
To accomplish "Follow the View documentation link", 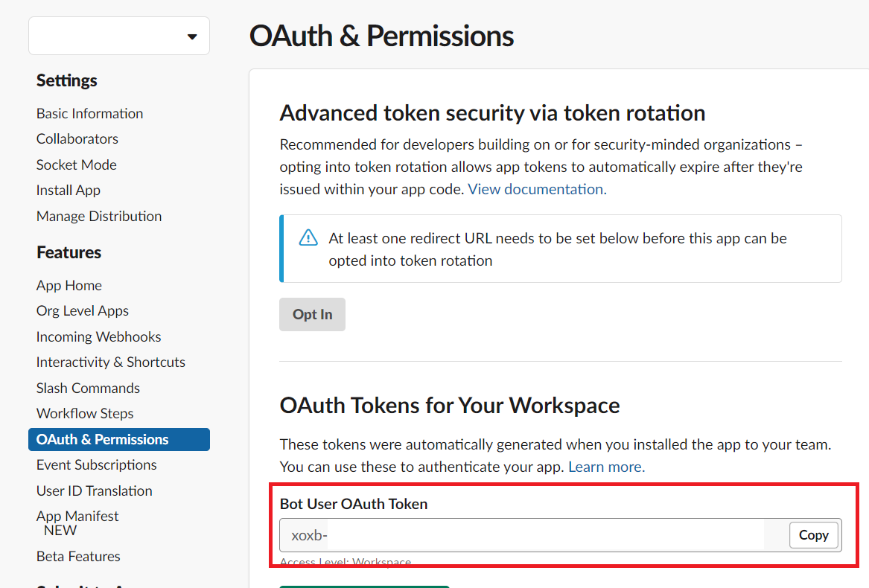I will coord(537,190).
